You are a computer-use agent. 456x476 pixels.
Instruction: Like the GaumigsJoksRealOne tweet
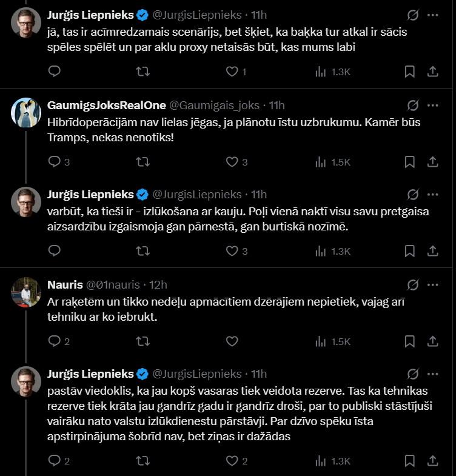232,162
